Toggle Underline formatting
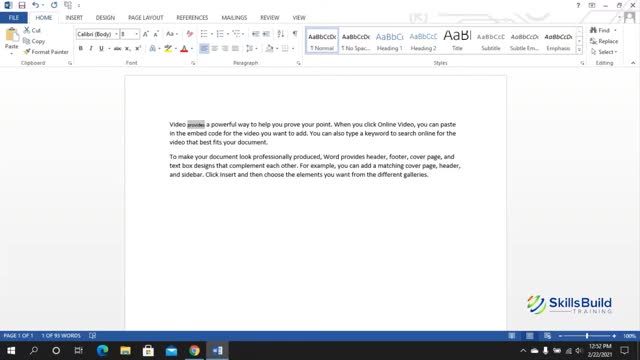The height and width of the screenshot is (360, 640). (101, 49)
